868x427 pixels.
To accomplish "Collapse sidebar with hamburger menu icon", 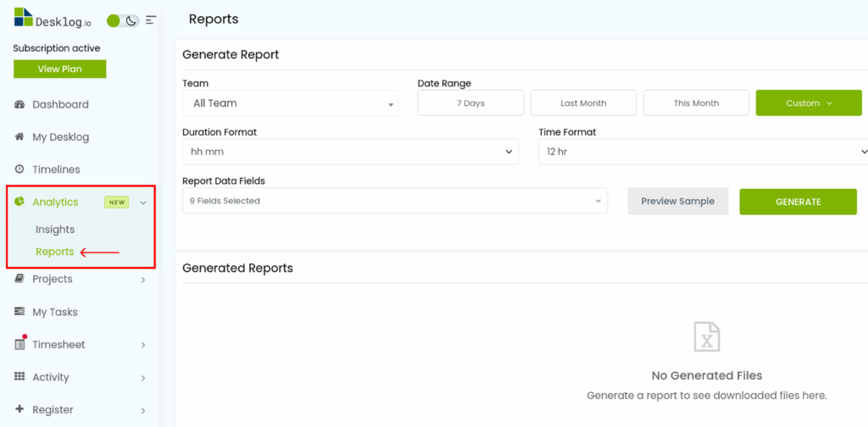I will click(x=151, y=20).
